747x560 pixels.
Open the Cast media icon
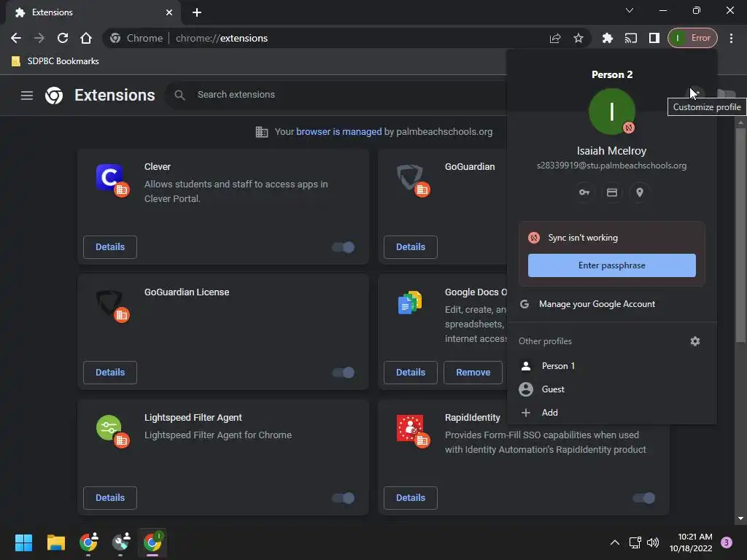click(631, 38)
